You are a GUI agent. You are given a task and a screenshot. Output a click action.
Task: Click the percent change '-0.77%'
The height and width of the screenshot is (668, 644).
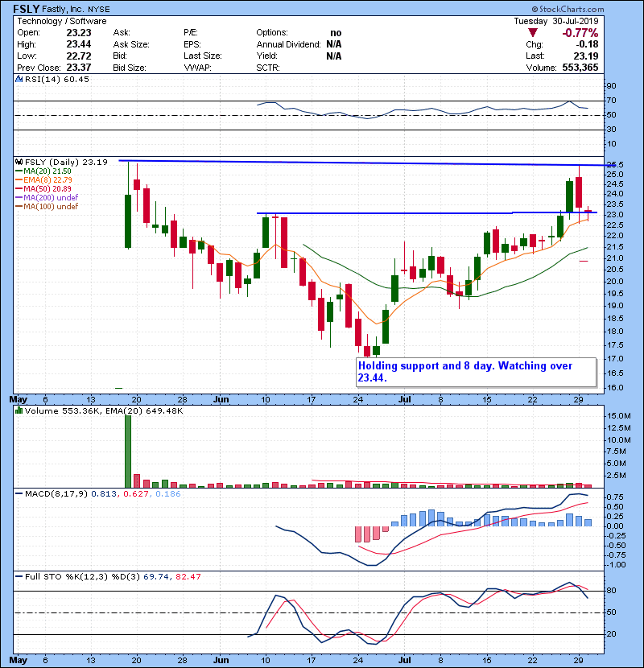click(x=580, y=33)
